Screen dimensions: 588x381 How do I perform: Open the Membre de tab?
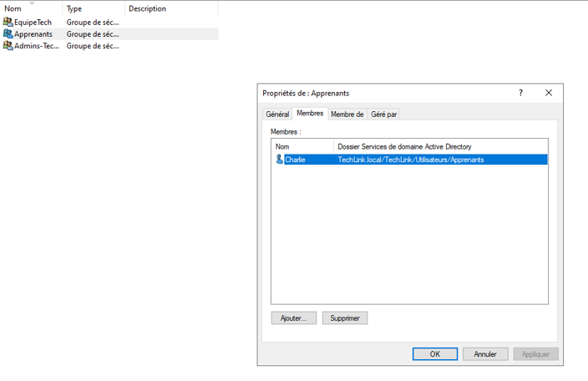coord(347,114)
